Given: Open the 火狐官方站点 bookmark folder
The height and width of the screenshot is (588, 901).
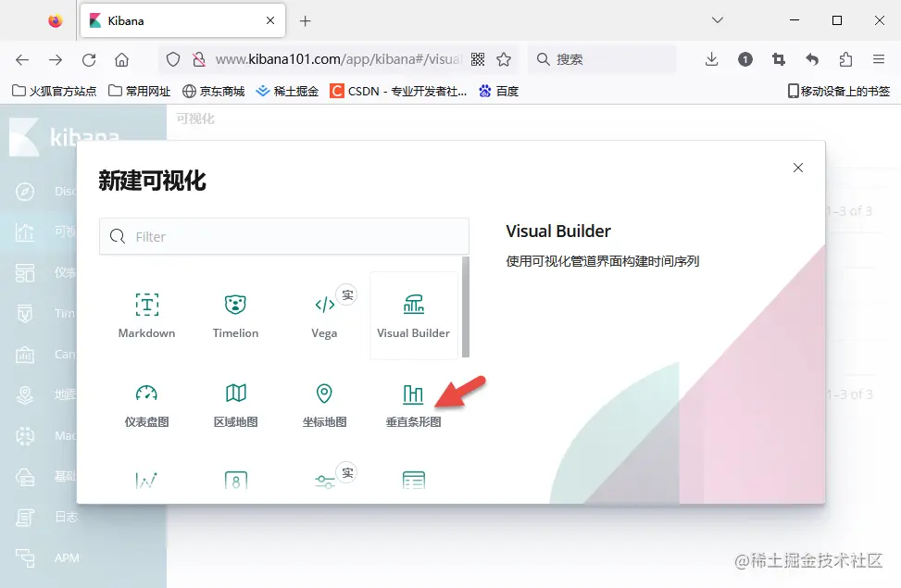Looking at the screenshot, I should pyautogui.click(x=55, y=91).
